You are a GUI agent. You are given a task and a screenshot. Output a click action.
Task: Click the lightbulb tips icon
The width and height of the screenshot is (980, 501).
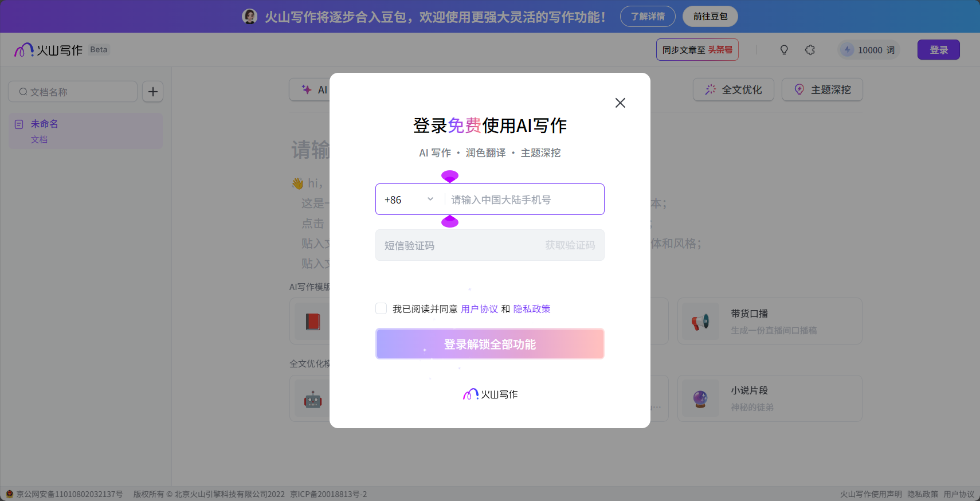pyautogui.click(x=784, y=50)
